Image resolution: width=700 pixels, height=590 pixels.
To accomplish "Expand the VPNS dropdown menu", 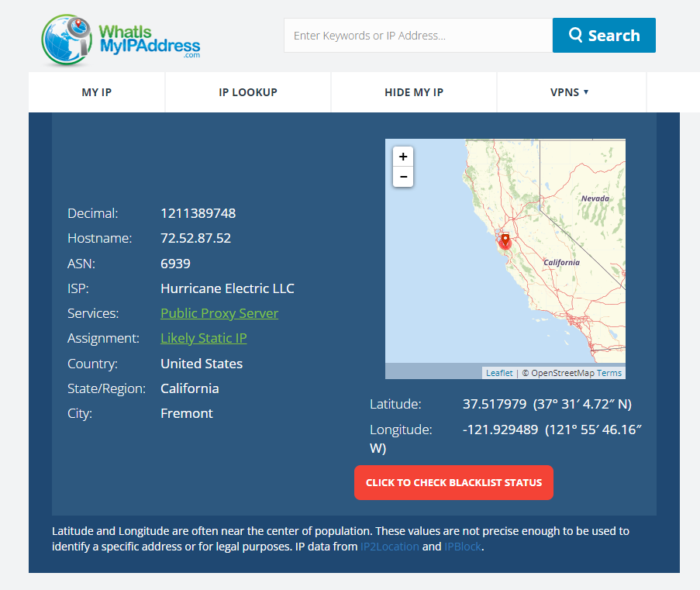I will (570, 92).
